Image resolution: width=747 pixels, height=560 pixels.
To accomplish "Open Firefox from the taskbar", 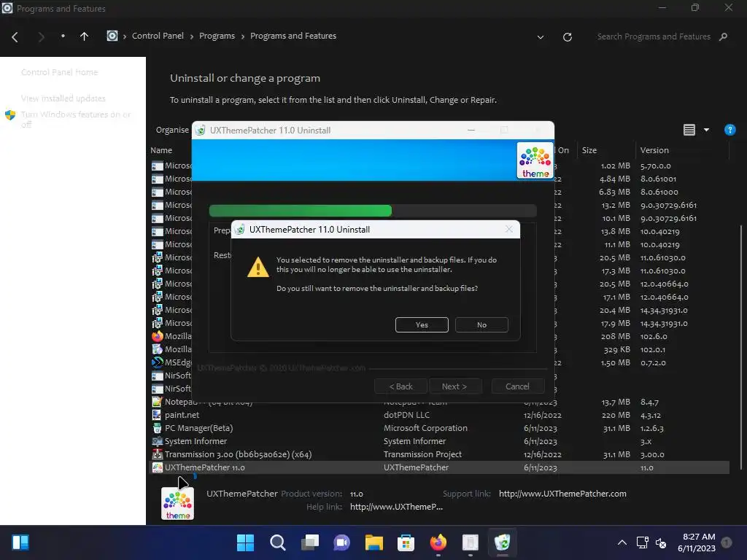I will pyautogui.click(x=438, y=542).
